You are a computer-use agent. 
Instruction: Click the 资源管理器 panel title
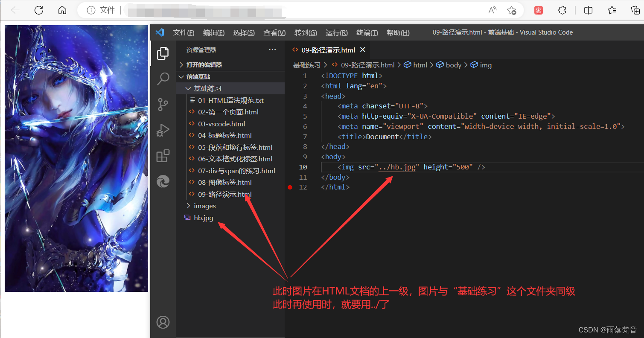click(201, 50)
